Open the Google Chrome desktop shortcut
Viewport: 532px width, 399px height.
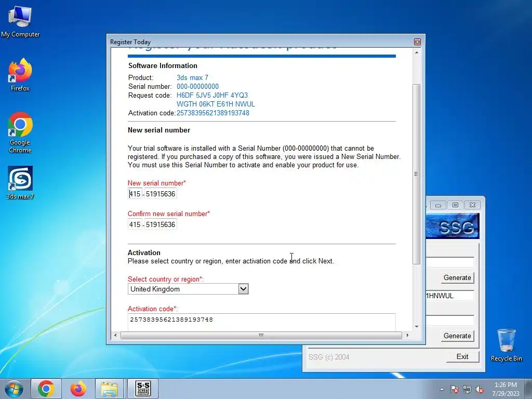click(x=20, y=132)
